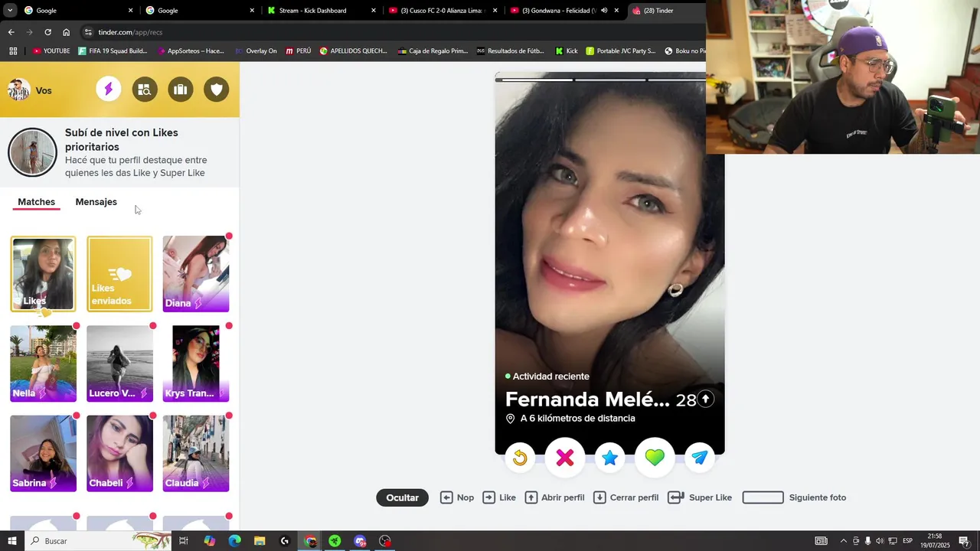Send a Super Like with the blue star

pos(609,458)
